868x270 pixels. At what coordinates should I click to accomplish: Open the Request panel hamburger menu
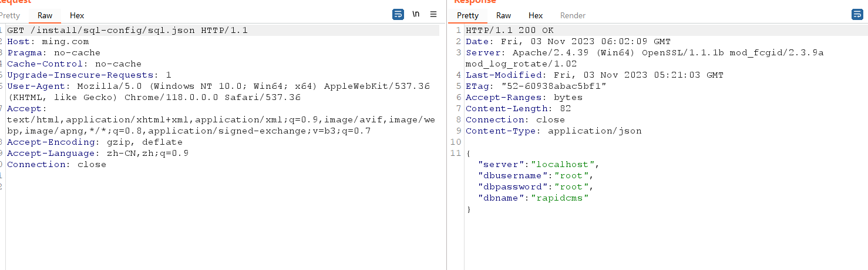(x=433, y=15)
